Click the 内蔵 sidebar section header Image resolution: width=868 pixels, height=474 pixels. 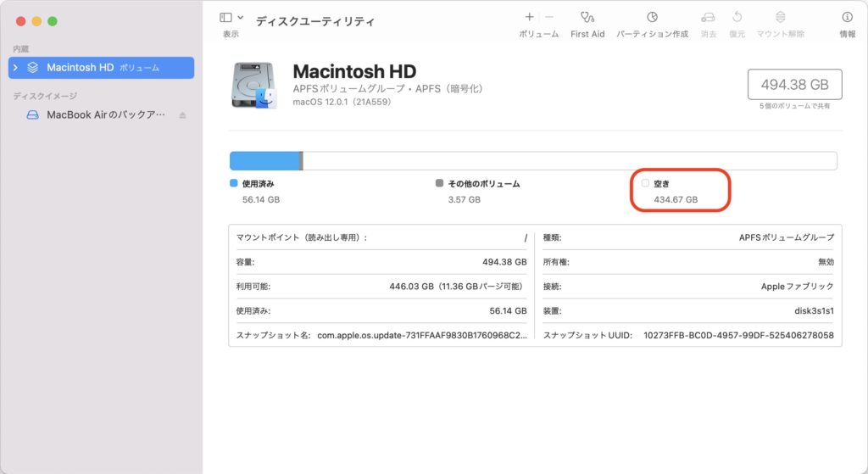coord(21,48)
